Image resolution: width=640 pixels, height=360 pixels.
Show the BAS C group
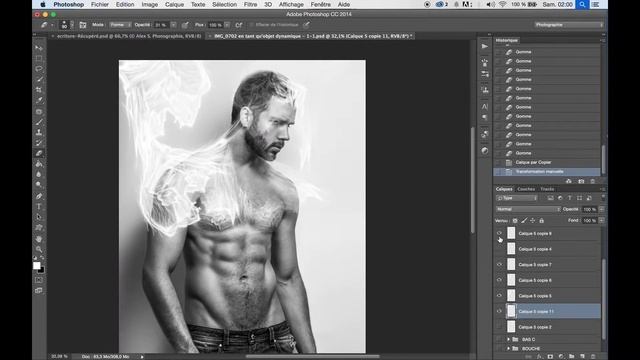tap(499, 339)
